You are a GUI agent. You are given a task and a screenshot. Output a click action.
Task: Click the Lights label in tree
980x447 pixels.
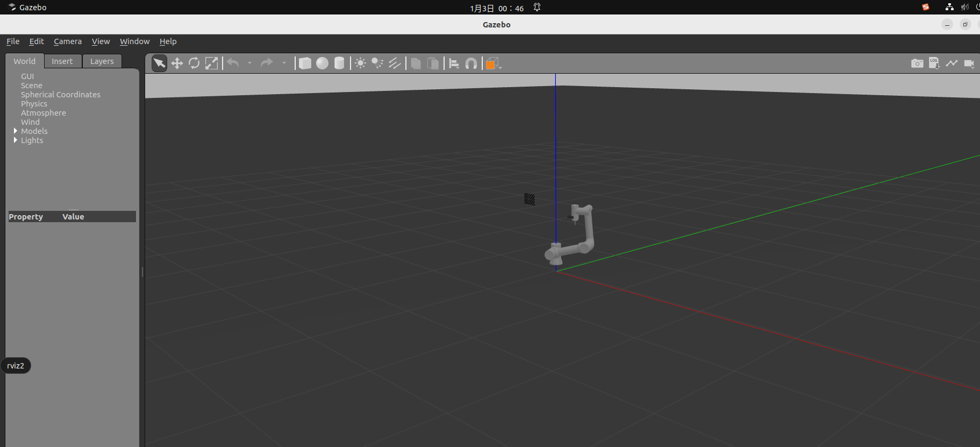32,140
